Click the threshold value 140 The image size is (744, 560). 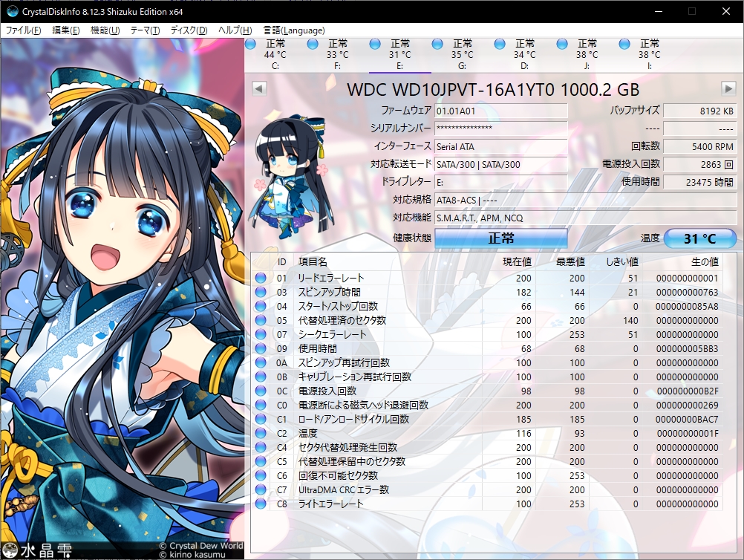630,321
